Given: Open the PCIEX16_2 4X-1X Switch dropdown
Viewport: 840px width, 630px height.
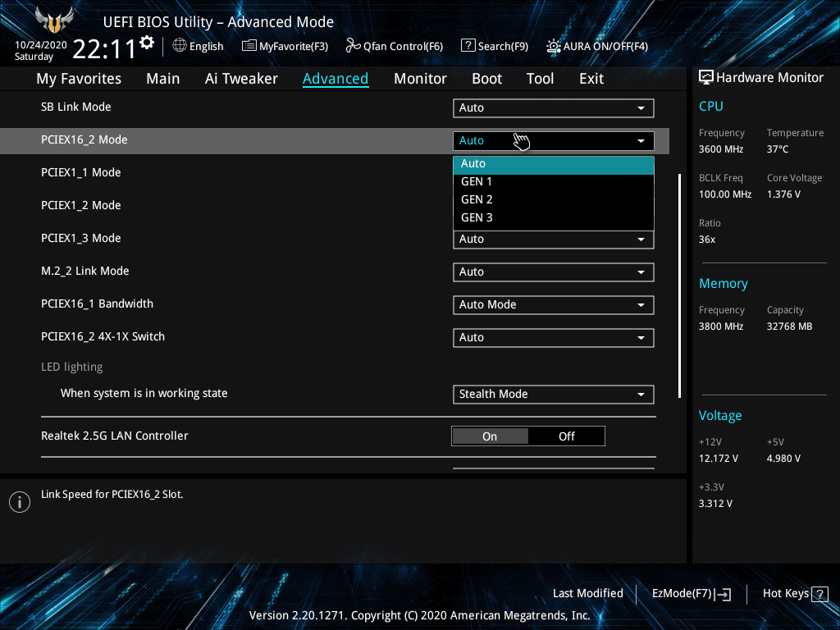Looking at the screenshot, I should [x=554, y=337].
